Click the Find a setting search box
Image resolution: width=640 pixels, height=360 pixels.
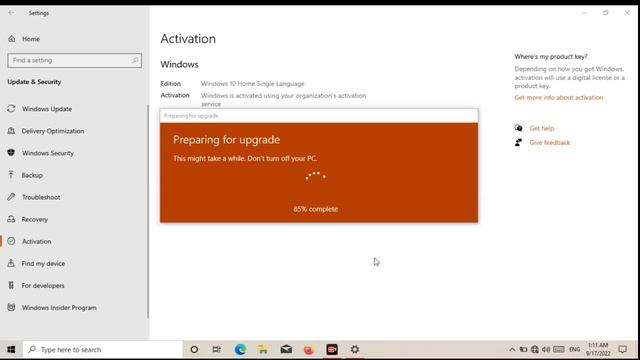tap(75, 60)
